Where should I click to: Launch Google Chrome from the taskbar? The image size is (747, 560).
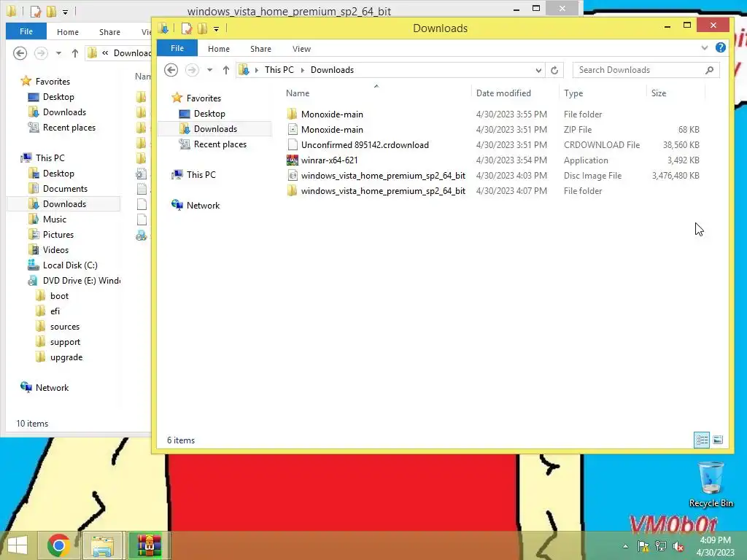pos(58,545)
